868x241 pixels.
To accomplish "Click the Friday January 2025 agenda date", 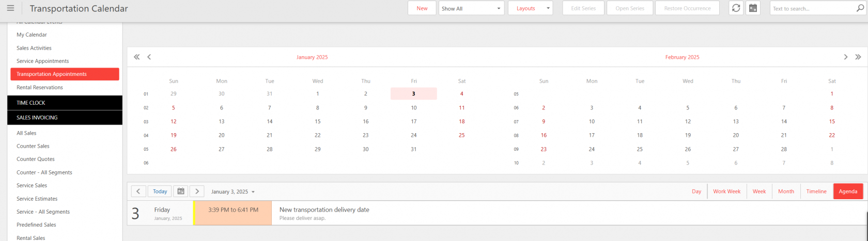I will click(168, 213).
